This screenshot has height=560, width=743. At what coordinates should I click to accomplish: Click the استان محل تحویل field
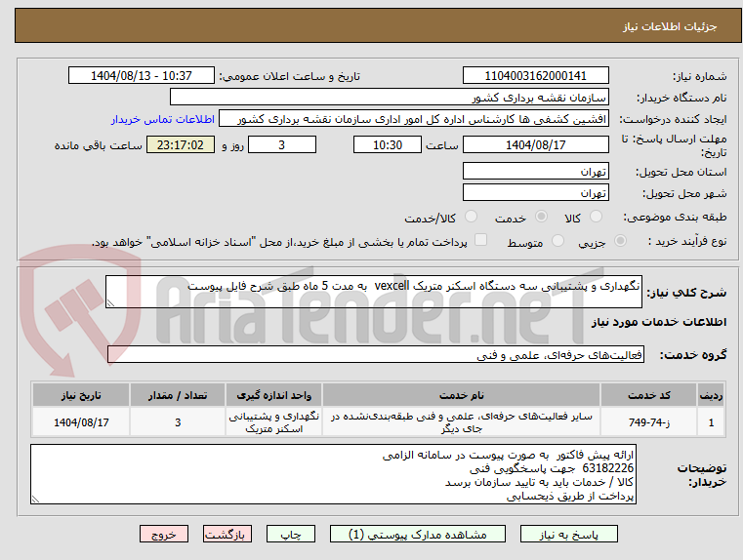535,171
